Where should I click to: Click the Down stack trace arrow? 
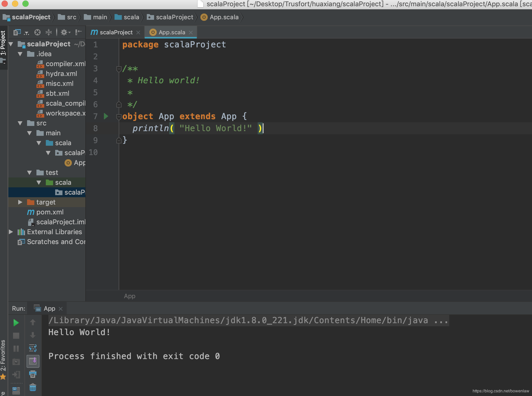pos(33,335)
